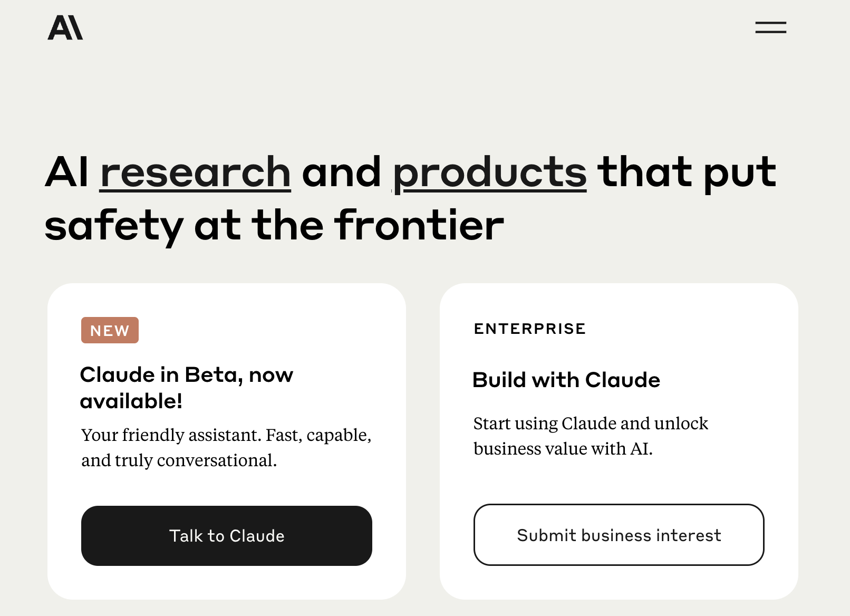Open the underlined "products" link

[x=490, y=172]
